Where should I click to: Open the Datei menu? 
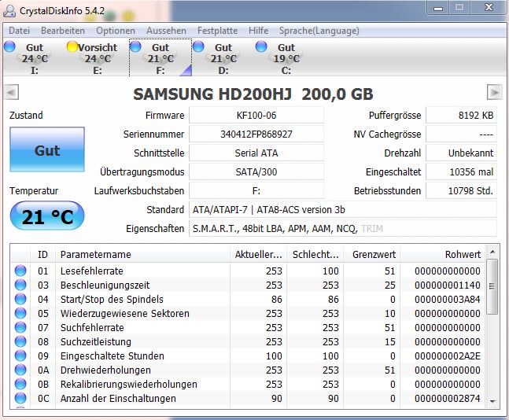click(x=19, y=31)
